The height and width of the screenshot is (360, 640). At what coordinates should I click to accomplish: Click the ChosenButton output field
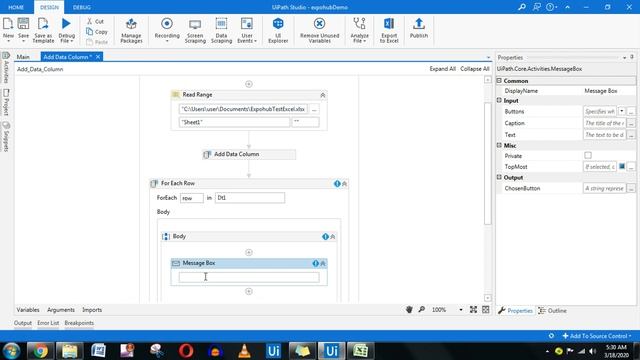click(x=604, y=188)
